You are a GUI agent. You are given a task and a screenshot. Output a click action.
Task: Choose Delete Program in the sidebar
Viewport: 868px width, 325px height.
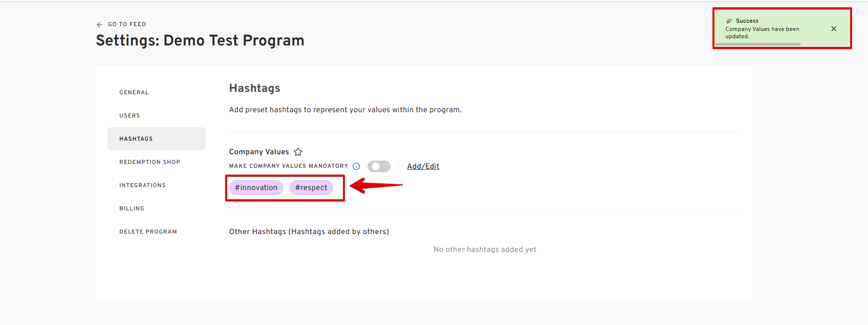(148, 232)
